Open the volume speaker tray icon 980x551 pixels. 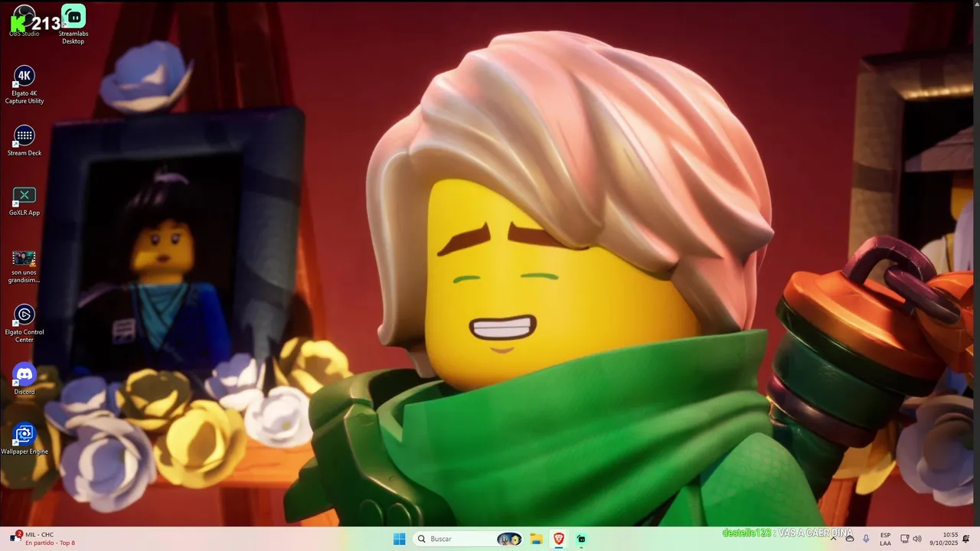[x=917, y=539]
